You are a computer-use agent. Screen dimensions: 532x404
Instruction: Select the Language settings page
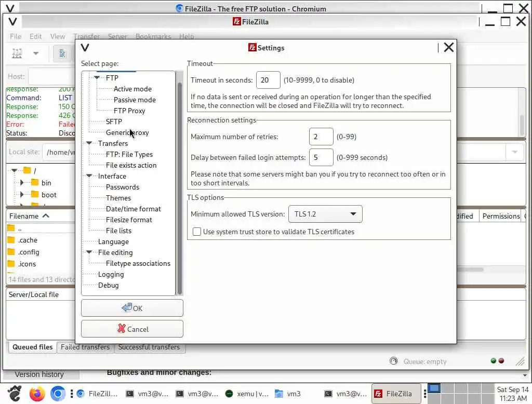point(113,241)
